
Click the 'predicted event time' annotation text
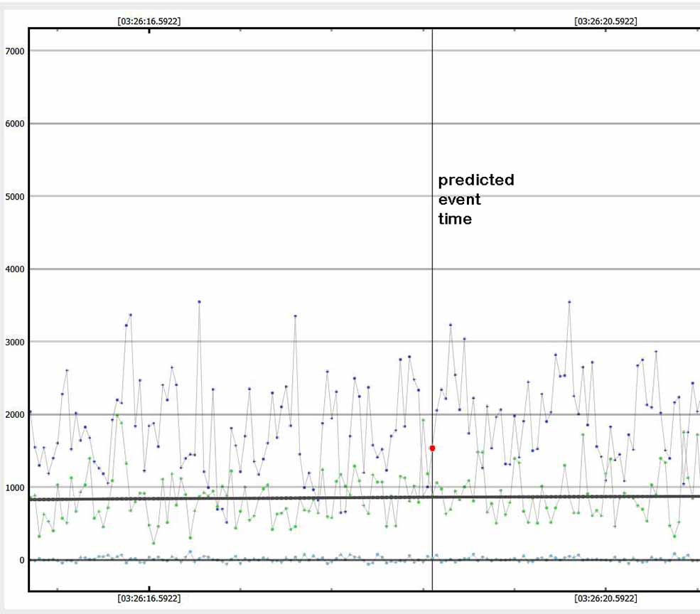[x=475, y=200]
